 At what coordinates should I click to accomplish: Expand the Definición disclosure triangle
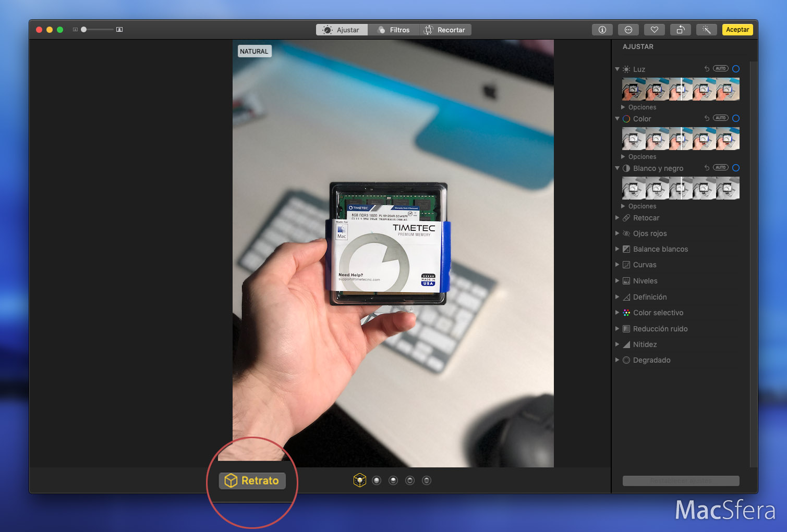click(x=618, y=297)
